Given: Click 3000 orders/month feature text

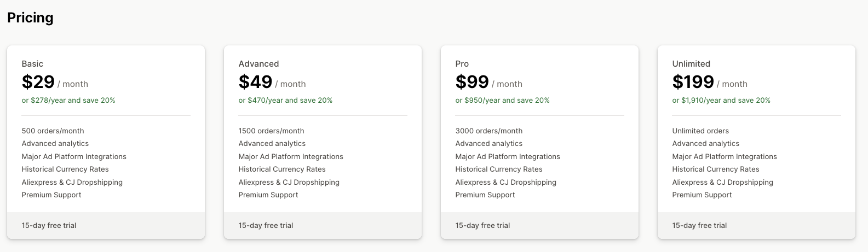Looking at the screenshot, I should [x=488, y=131].
